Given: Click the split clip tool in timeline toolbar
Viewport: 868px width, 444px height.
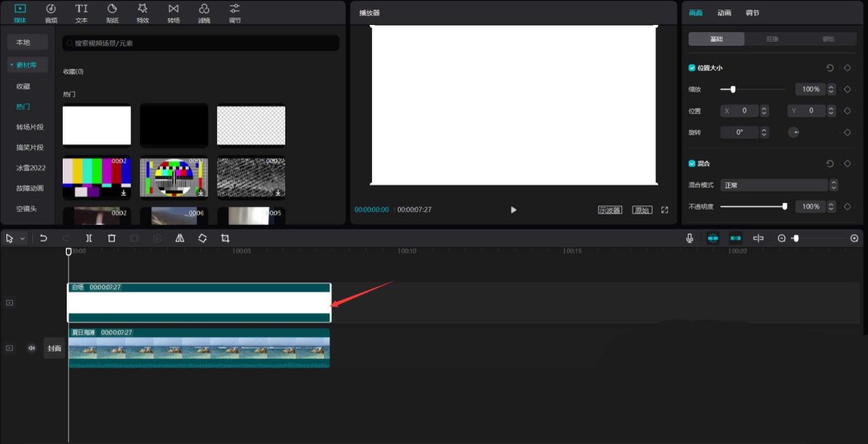Looking at the screenshot, I should click(88, 238).
